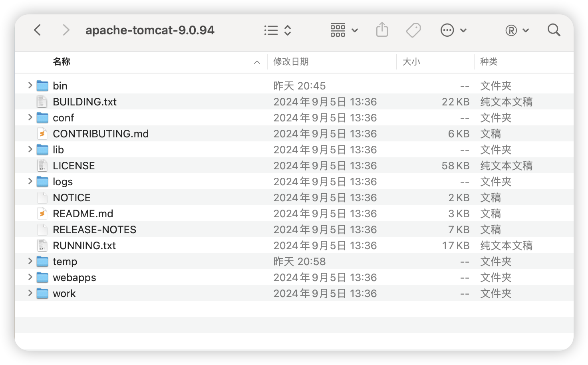Select the bin folder icon
The height and width of the screenshot is (365, 588).
point(42,85)
